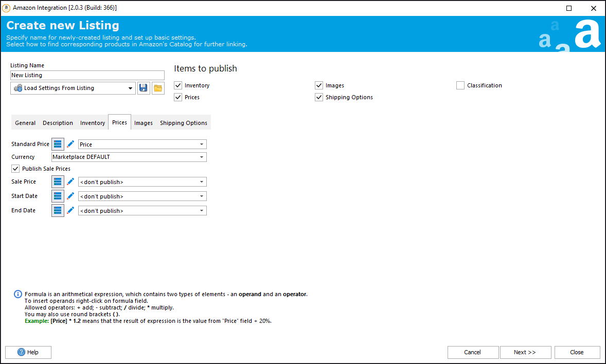Open field list icon for Standard Price
The width and height of the screenshot is (606, 364).
58,144
